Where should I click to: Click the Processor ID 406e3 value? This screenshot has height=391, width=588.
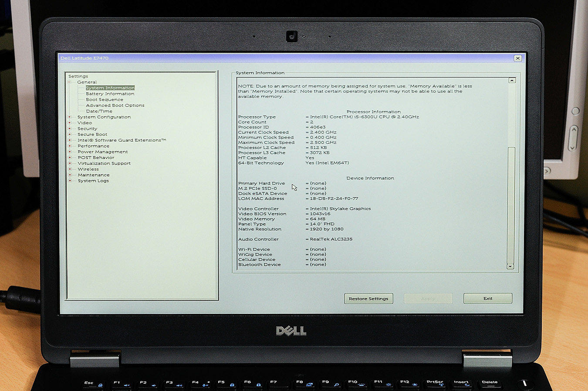[318, 127]
